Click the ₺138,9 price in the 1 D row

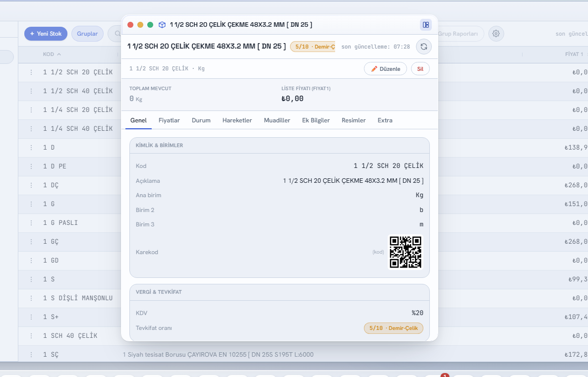(576, 148)
